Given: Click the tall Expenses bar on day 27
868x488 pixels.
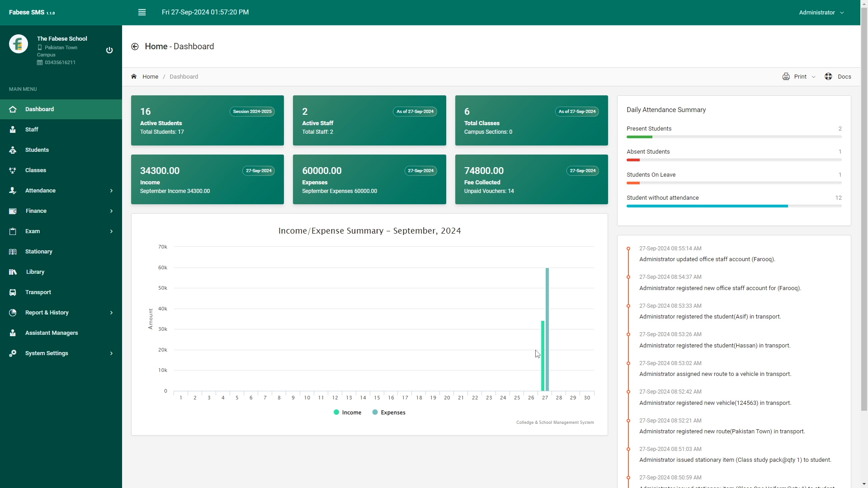Looking at the screenshot, I should (547, 329).
